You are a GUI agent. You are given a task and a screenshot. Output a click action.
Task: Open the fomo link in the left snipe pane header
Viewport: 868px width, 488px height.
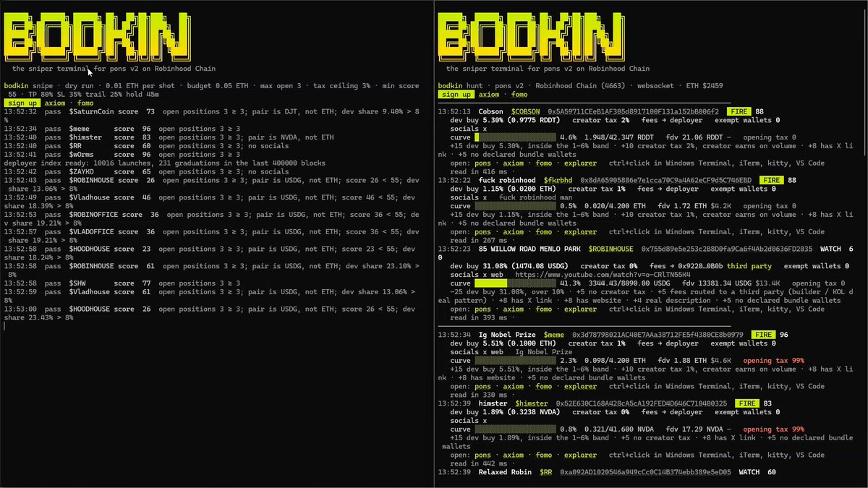85,103
